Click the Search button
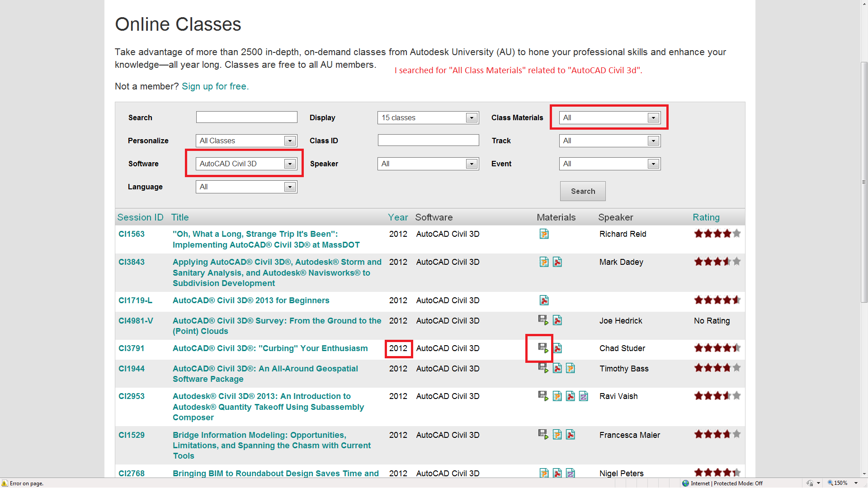The height and width of the screenshot is (488, 868). point(583,191)
